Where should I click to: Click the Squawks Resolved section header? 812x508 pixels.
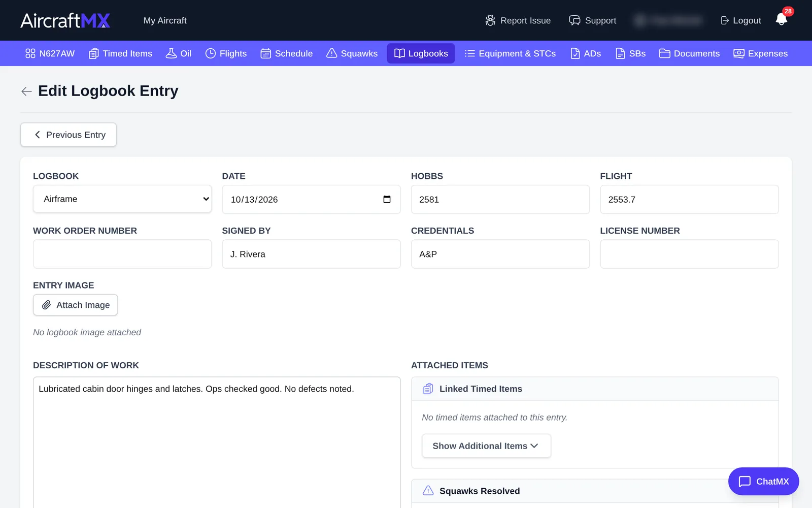[x=595, y=491]
